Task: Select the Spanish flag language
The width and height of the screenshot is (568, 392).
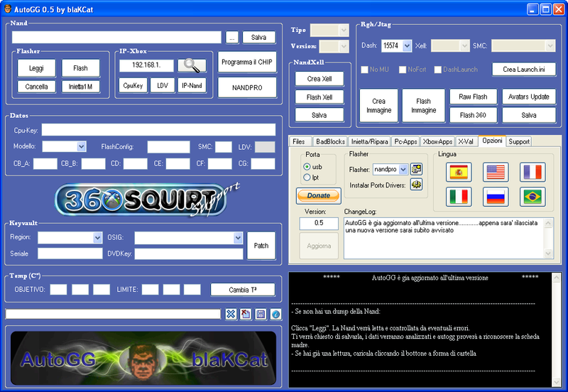Action: pyautogui.click(x=459, y=172)
